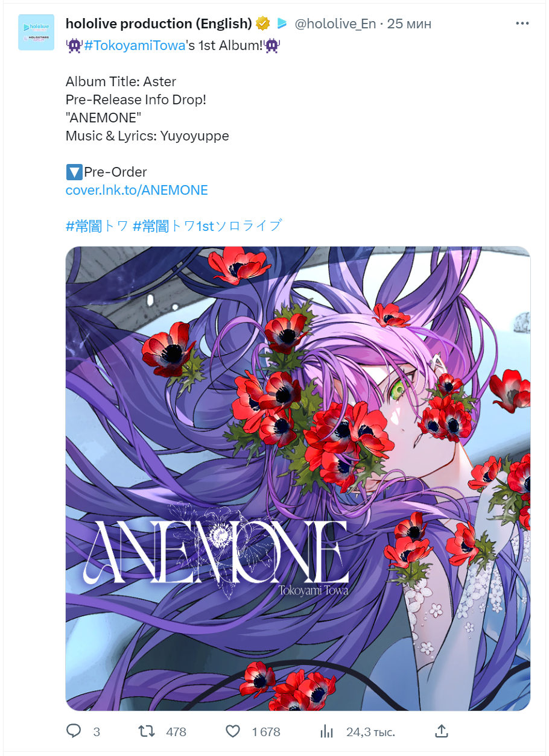The height and width of the screenshot is (756, 549).
Task: Click the 1 678 likes count
Action: pyautogui.click(x=266, y=732)
